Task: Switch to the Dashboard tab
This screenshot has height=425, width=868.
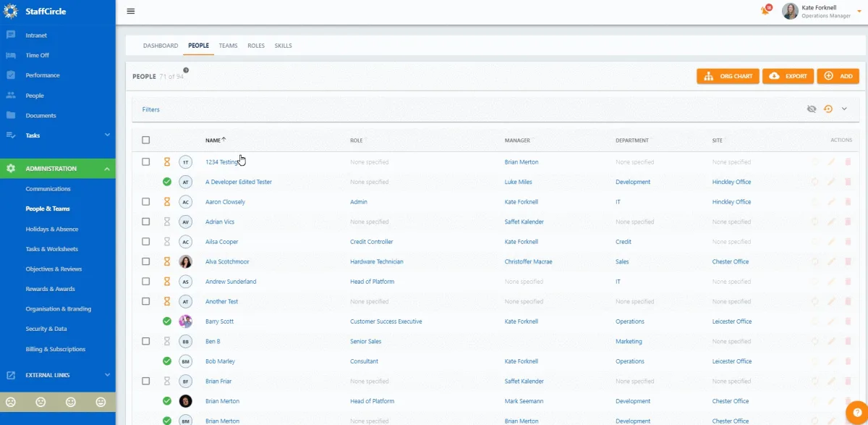Action: coord(161,46)
